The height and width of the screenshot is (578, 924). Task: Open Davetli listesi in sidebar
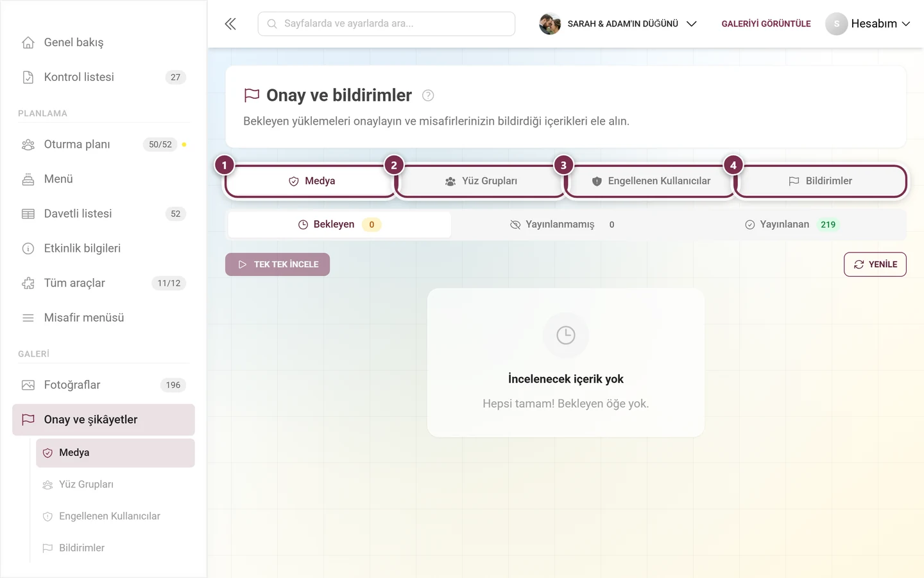tap(103, 214)
